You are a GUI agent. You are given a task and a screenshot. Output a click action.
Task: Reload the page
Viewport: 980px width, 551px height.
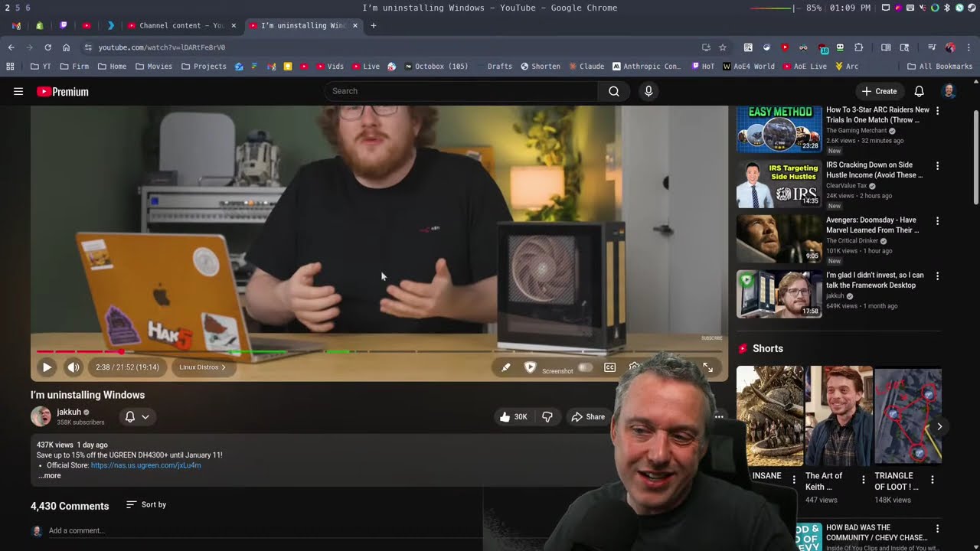(x=47, y=47)
